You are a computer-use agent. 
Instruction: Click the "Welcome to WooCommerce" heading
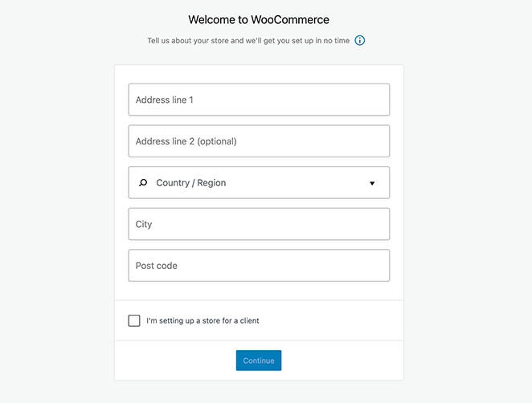click(259, 19)
